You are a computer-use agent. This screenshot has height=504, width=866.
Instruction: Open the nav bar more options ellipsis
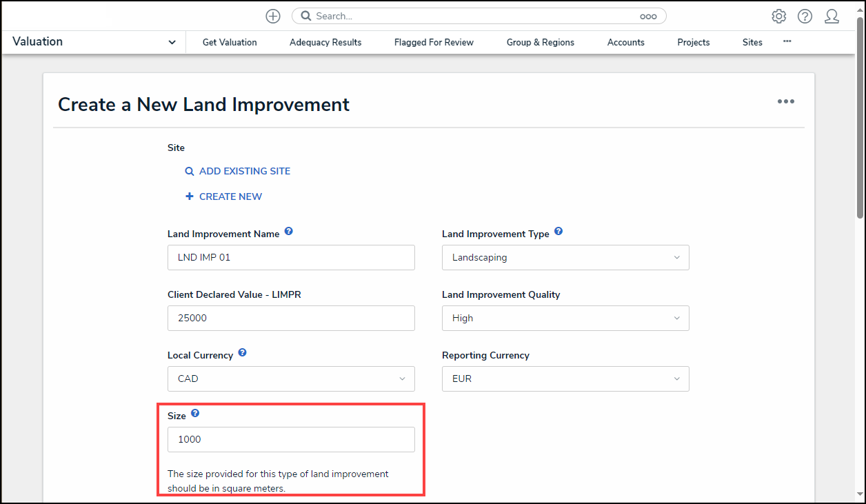coord(787,41)
